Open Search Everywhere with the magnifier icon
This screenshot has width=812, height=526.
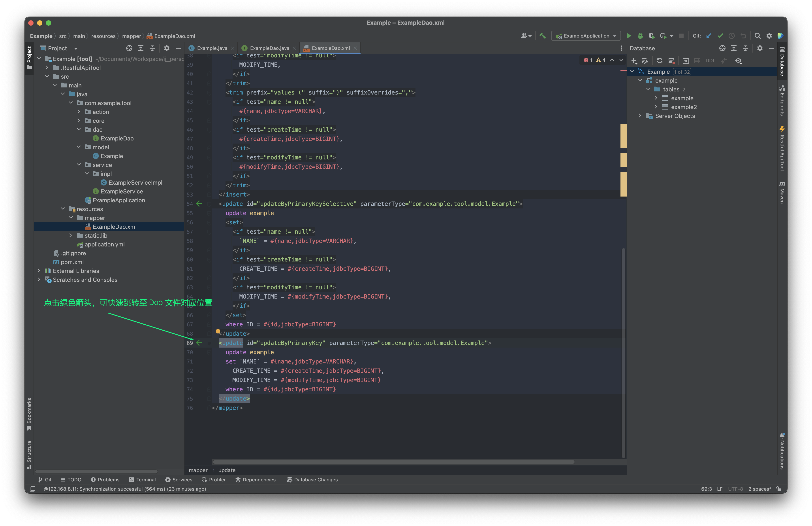pyautogui.click(x=757, y=36)
